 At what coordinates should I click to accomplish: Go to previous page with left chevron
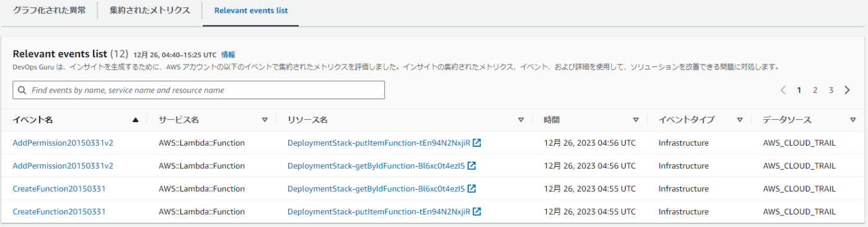point(783,90)
